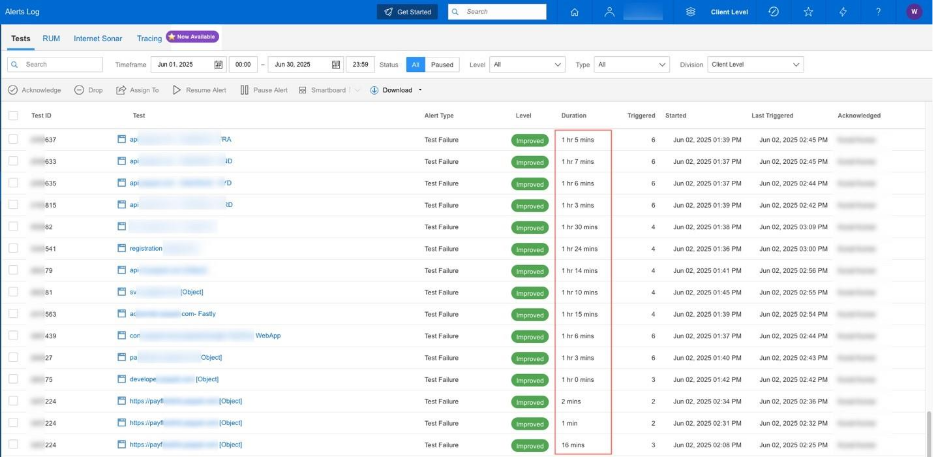936x457 pixels.
Task: Click test icon in row ending 633
Action: click(x=122, y=161)
